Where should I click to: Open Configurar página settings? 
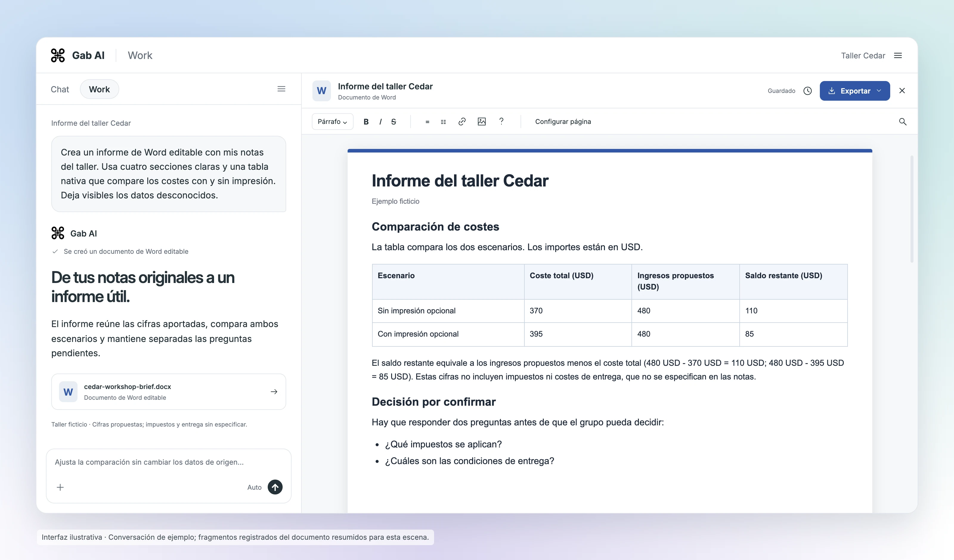pos(563,122)
